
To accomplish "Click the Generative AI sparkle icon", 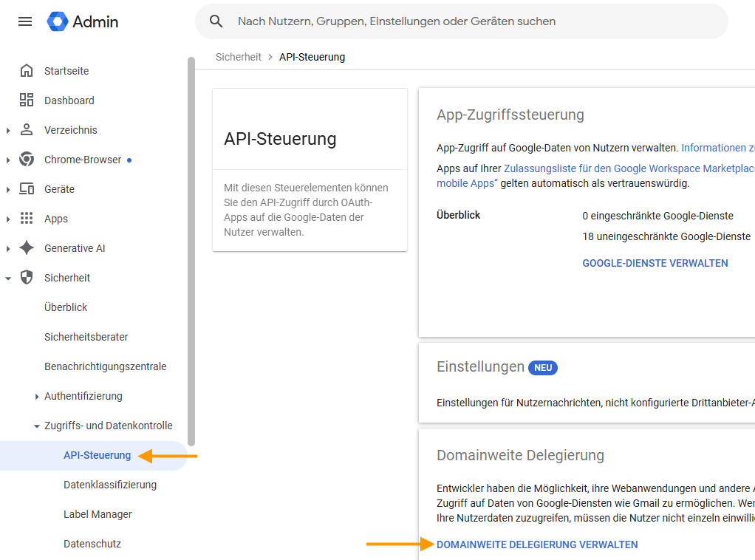I will tap(27, 248).
